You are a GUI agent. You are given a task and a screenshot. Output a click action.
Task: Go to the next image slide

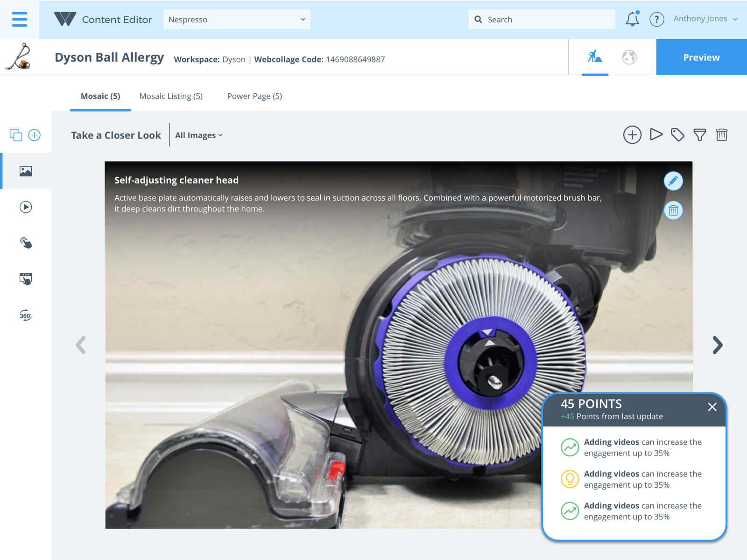pyautogui.click(x=717, y=345)
